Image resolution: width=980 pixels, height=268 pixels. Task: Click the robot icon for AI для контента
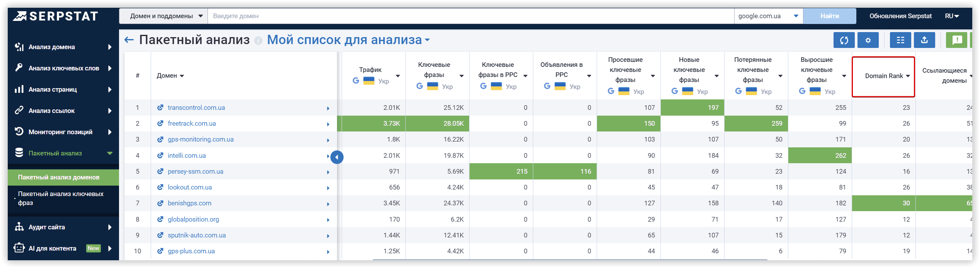19,248
